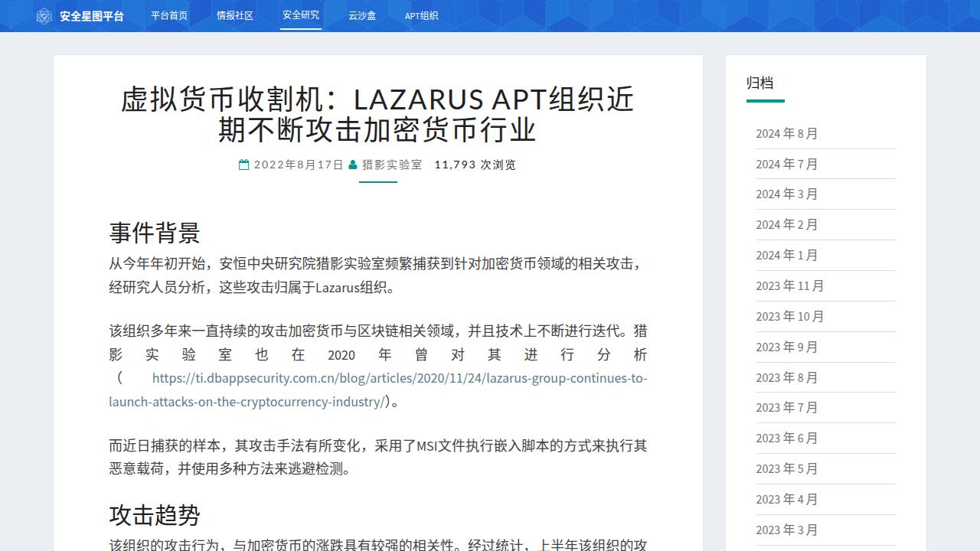The image size is (980, 551).
Task: Open archive 2024 年 1 月
Action: click(x=787, y=255)
